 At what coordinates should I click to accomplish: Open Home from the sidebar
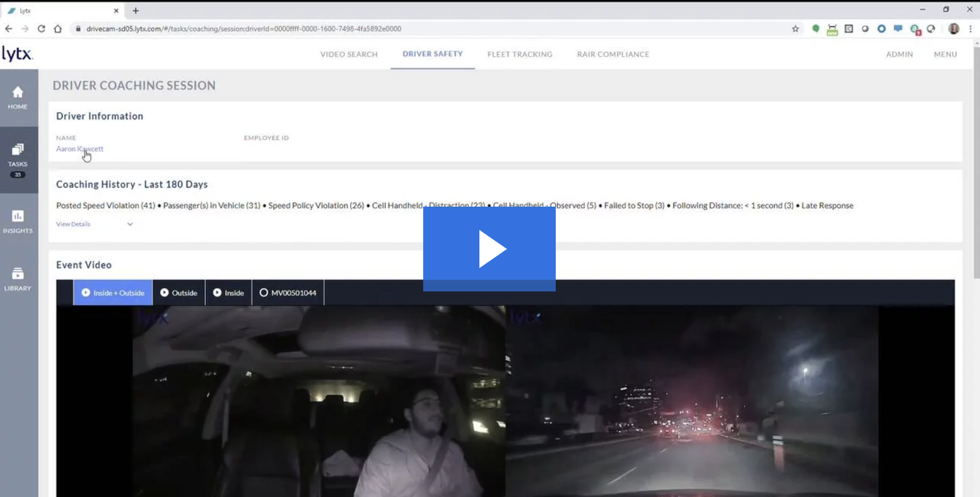point(17,98)
